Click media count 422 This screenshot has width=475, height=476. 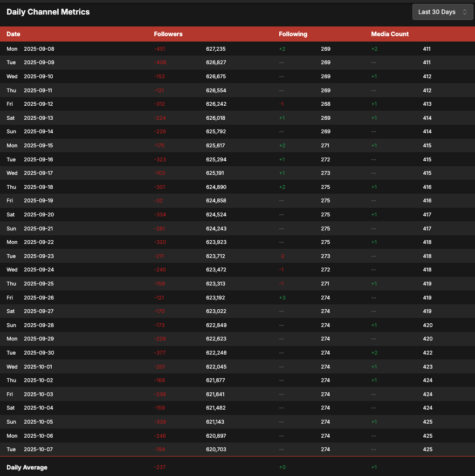[426, 352]
